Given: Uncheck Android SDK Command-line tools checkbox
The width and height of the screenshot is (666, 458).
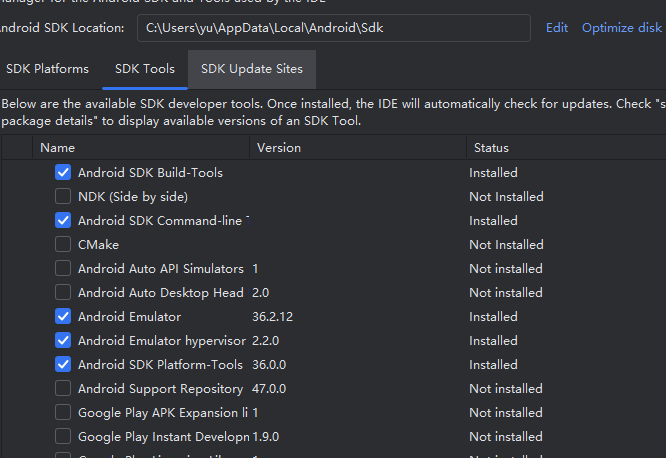Looking at the screenshot, I should tap(63, 221).
